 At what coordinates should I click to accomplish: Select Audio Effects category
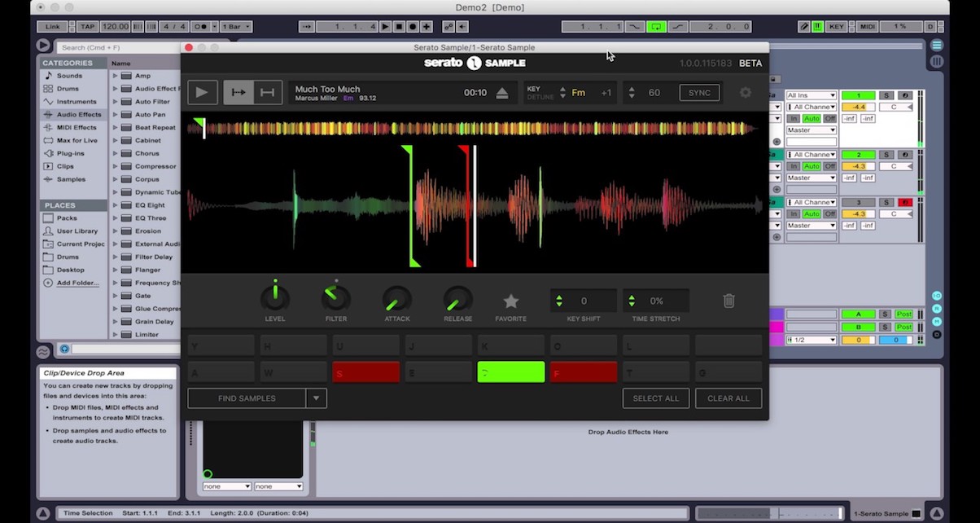coord(72,115)
